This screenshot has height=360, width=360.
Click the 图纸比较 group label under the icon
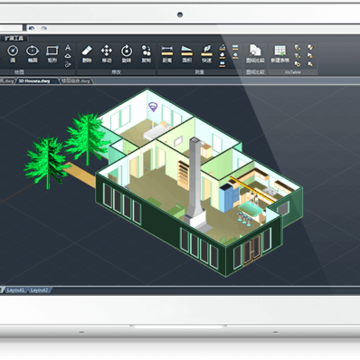tap(255, 72)
